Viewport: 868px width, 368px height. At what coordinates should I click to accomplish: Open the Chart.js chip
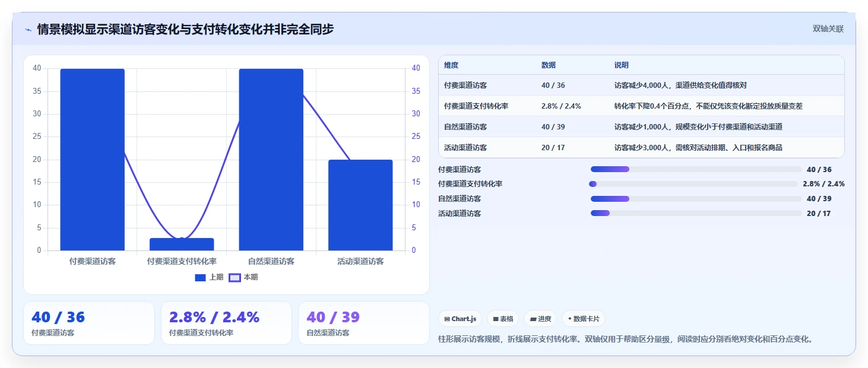460,319
